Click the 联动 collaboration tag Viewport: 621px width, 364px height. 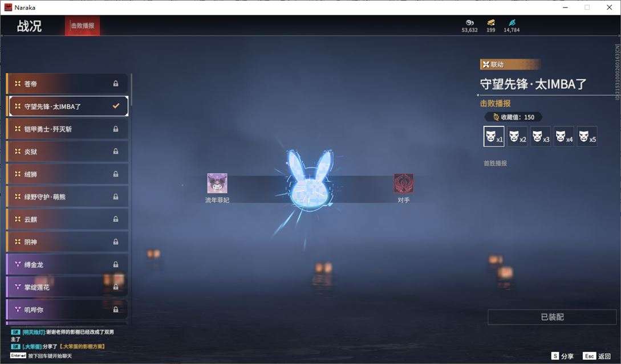pyautogui.click(x=510, y=64)
